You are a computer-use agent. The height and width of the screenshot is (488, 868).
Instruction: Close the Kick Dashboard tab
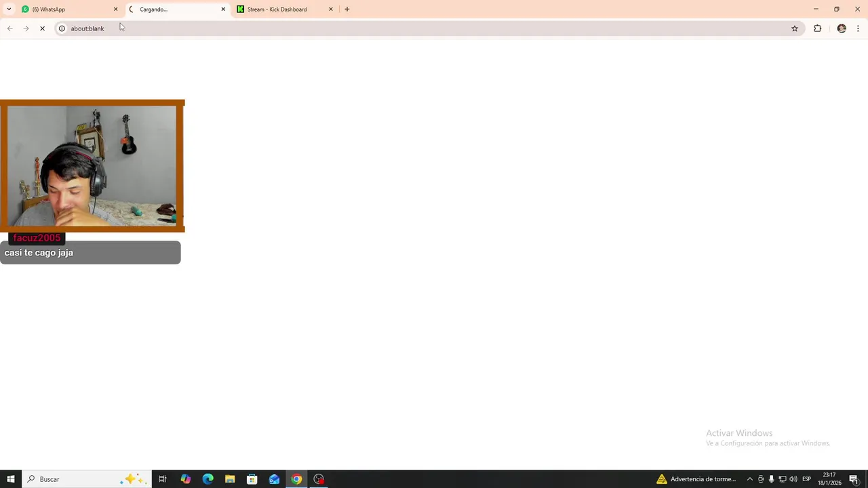click(331, 9)
